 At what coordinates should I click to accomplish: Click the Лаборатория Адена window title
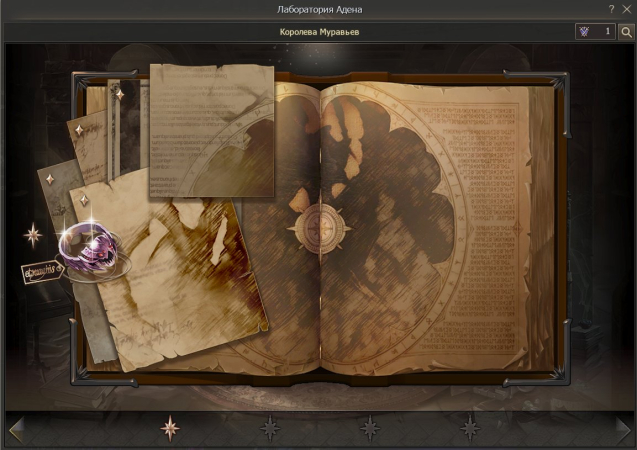click(x=319, y=9)
